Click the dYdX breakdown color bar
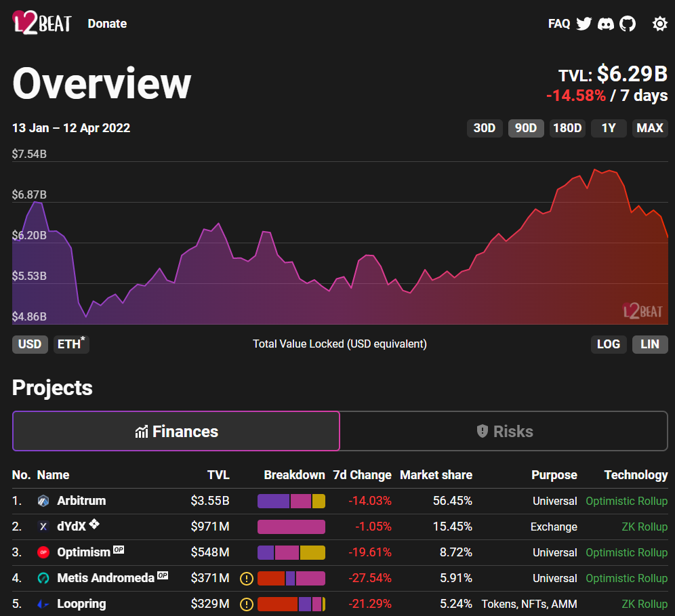This screenshot has height=616, width=675. pos(291,527)
